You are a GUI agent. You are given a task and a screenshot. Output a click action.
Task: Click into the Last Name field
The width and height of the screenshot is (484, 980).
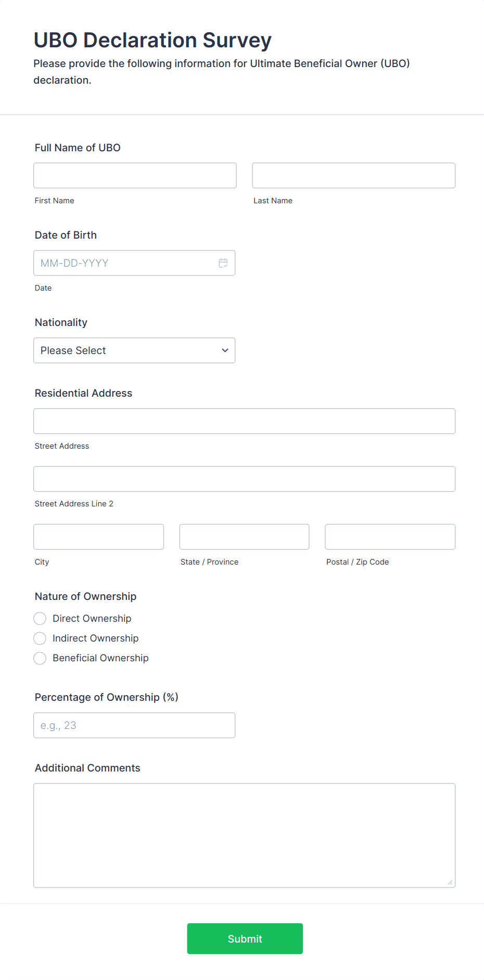(353, 176)
